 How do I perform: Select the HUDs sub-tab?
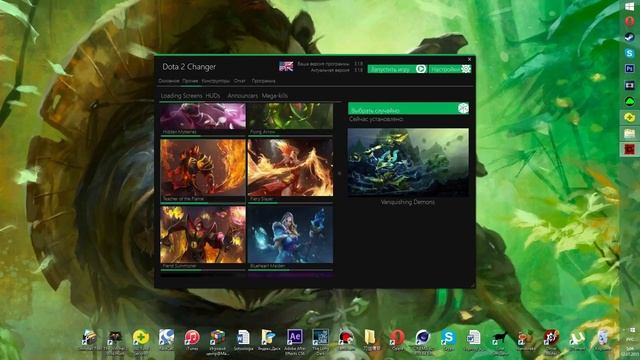(213, 96)
